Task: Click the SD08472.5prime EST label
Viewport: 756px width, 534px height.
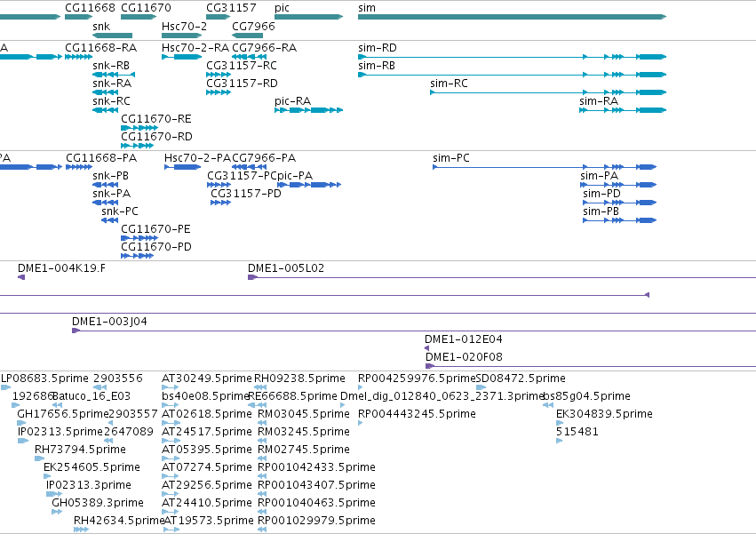Action: coord(521,379)
